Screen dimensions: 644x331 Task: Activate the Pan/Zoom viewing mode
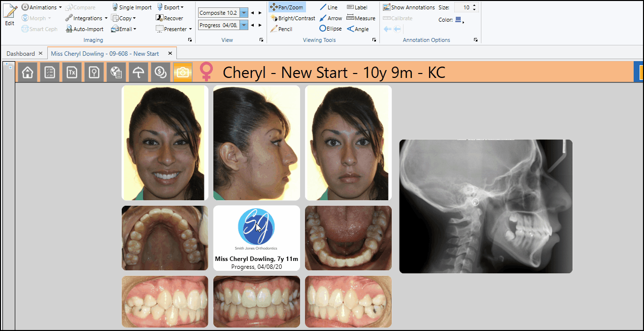click(287, 7)
